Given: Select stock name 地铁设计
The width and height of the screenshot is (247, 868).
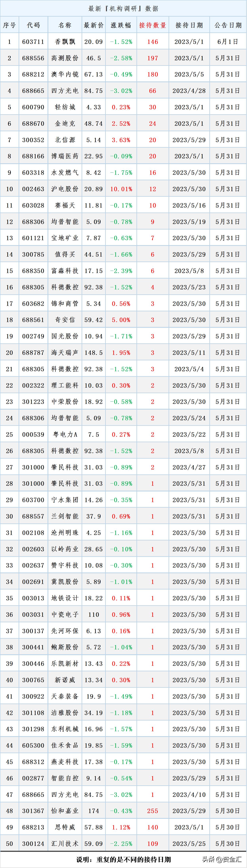Looking at the screenshot, I should tap(65, 598).
